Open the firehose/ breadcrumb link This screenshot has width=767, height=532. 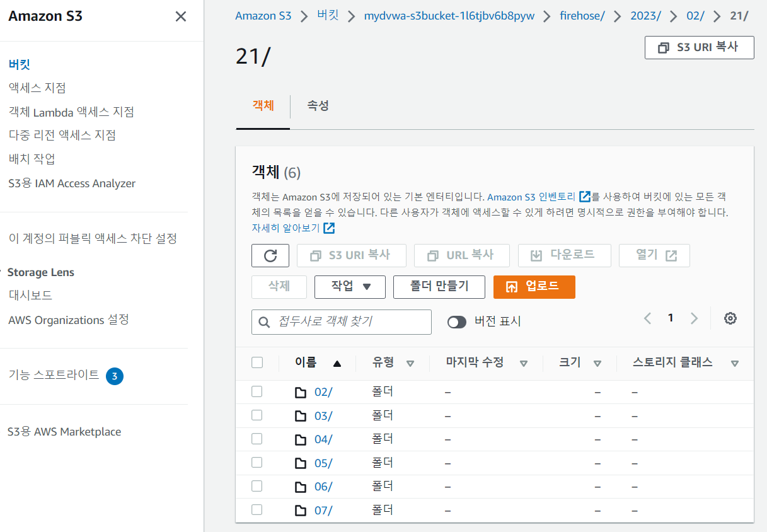tap(582, 16)
